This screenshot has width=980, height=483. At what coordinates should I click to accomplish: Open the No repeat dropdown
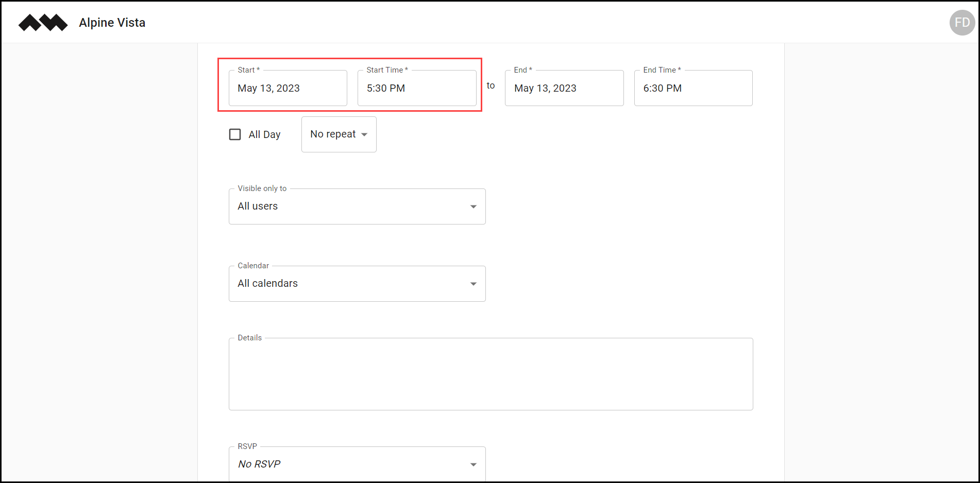coord(339,134)
